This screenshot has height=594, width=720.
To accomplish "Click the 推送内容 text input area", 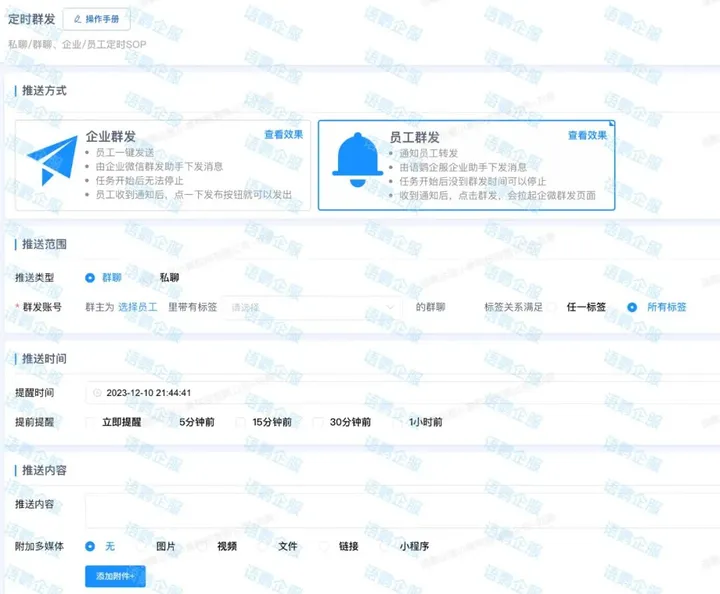I will [400, 510].
